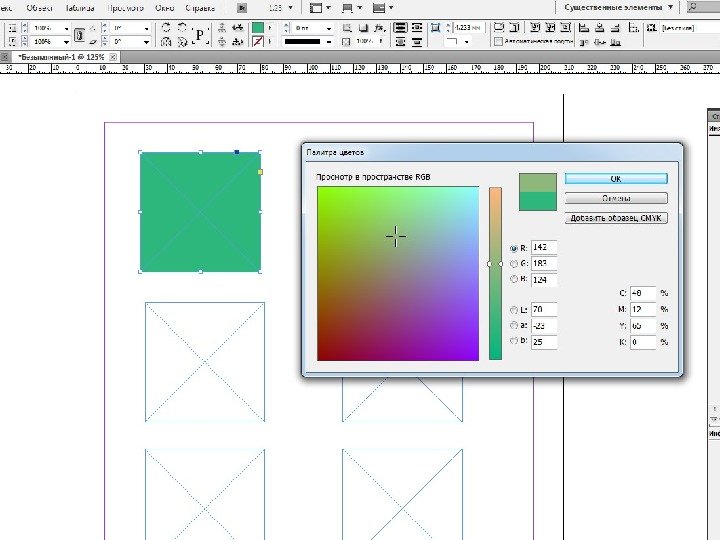
Task: Click the align right edges icon
Action: coord(615,28)
